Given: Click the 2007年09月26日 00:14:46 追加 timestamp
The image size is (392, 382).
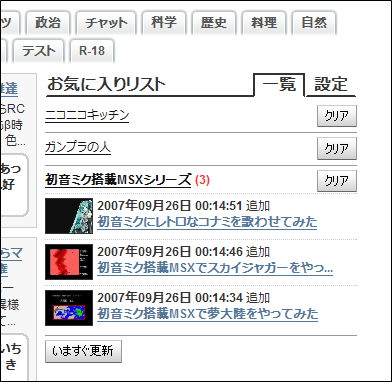Looking at the screenshot, I should 183,252.
